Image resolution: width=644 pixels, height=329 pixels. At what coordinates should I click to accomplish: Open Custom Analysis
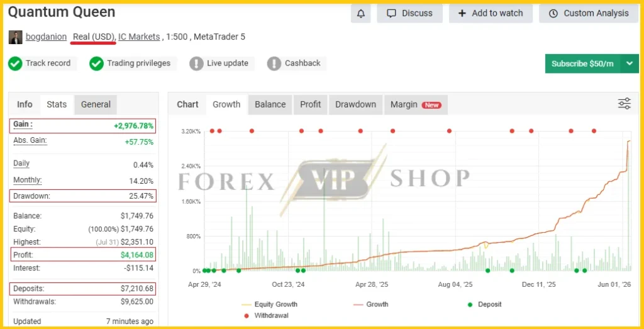pos(589,13)
